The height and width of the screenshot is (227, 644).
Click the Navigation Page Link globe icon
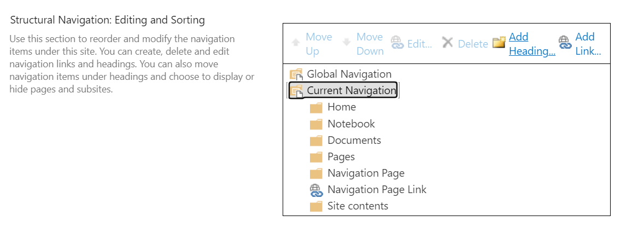pyautogui.click(x=316, y=190)
